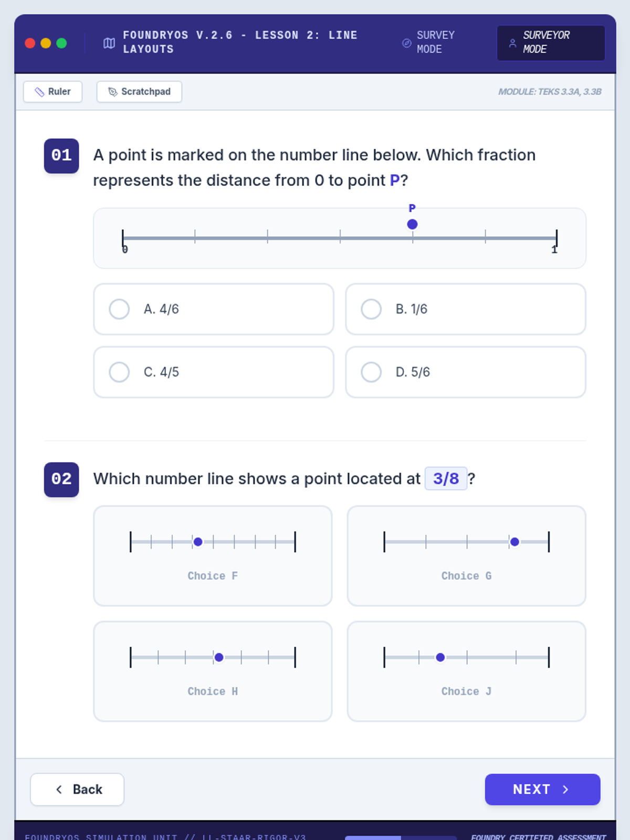The width and height of the screenshot is (630, 840).
Task: Open the Ruler tool
Action: pos(53,92)
